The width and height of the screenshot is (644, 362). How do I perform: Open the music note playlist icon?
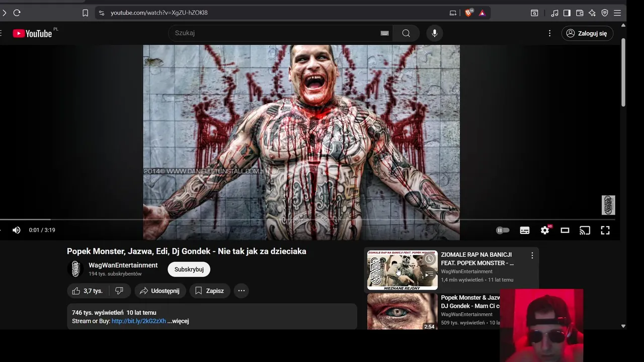[554, 13]
